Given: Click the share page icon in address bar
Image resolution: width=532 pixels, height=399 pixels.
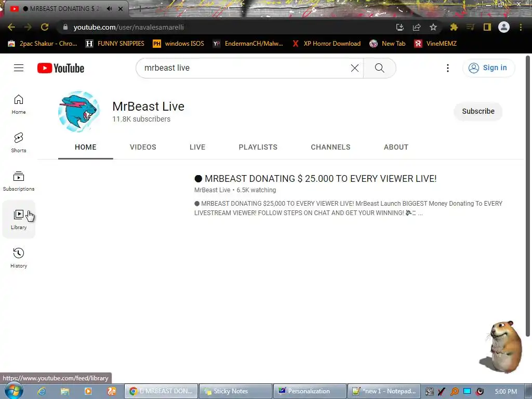Looking at the screenshot, I should click(417, 27).
